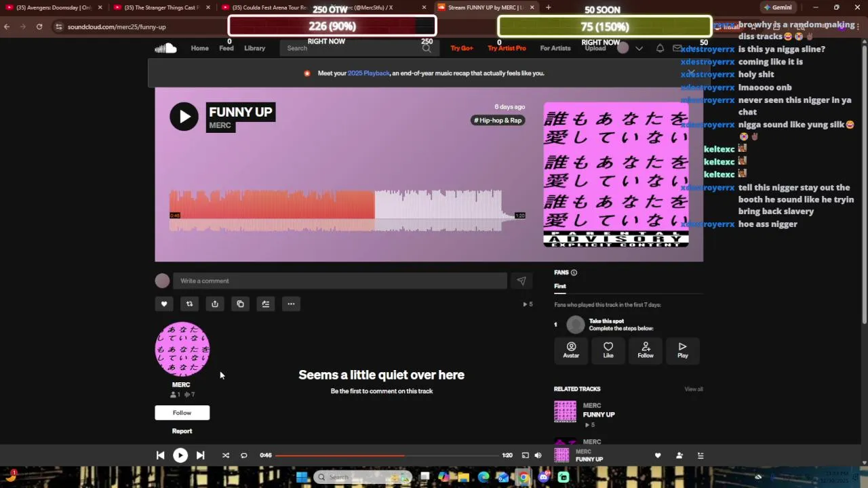View all related tracks
The image size is (868, 488).
click(x=694, y=389)
